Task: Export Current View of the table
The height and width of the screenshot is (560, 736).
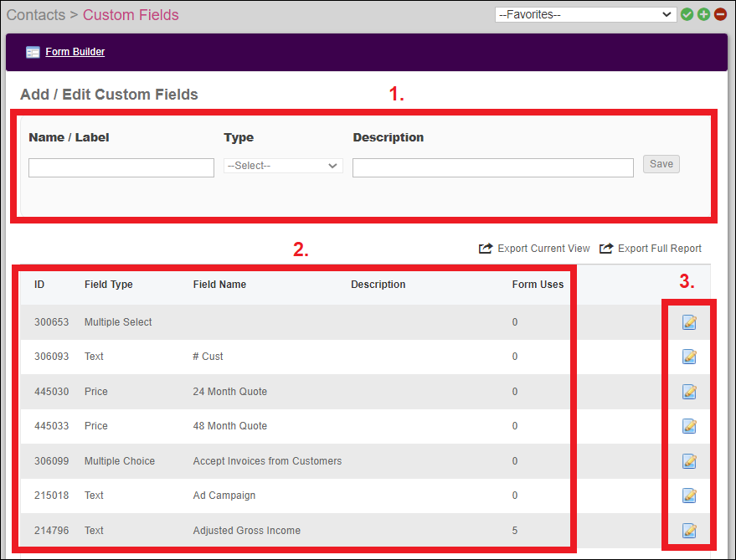Action: [535, 249]
